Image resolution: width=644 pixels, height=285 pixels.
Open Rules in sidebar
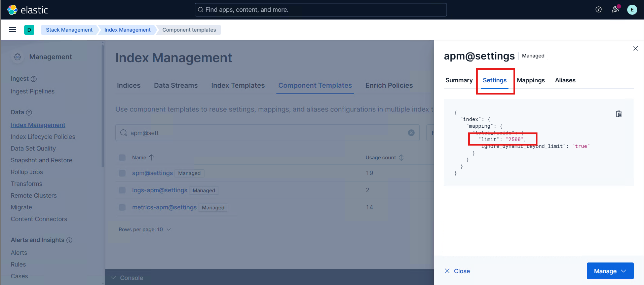18,264
